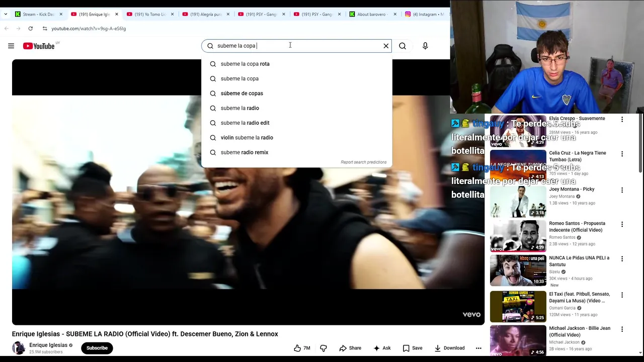
Task: Switch to '(191) Alegría' tab
Action: coord(206,14)
